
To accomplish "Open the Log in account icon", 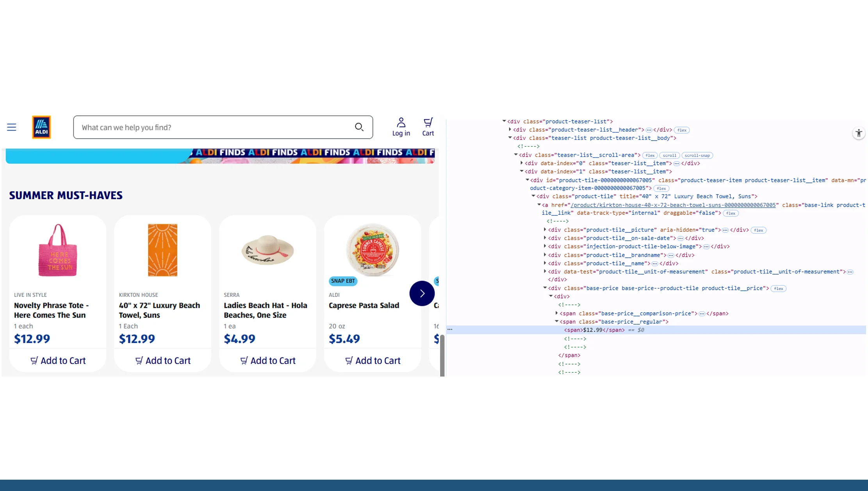I will pyautogui.click(x=401, y=127).
